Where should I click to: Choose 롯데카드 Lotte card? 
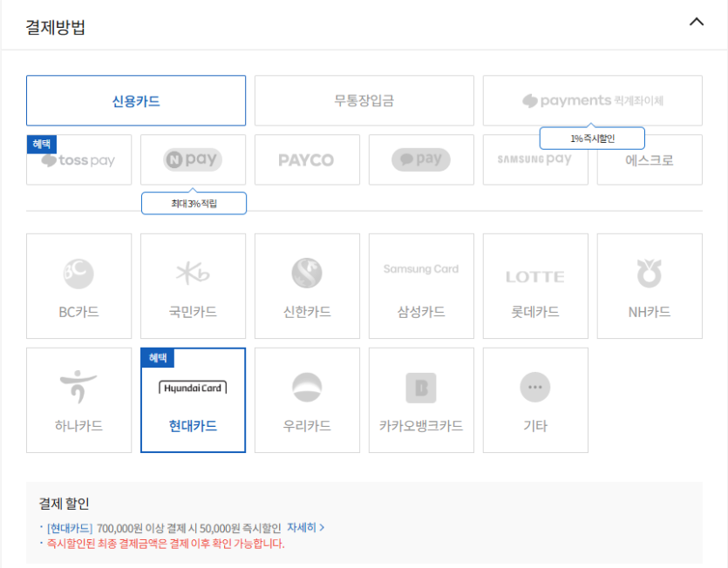point(535,286)
